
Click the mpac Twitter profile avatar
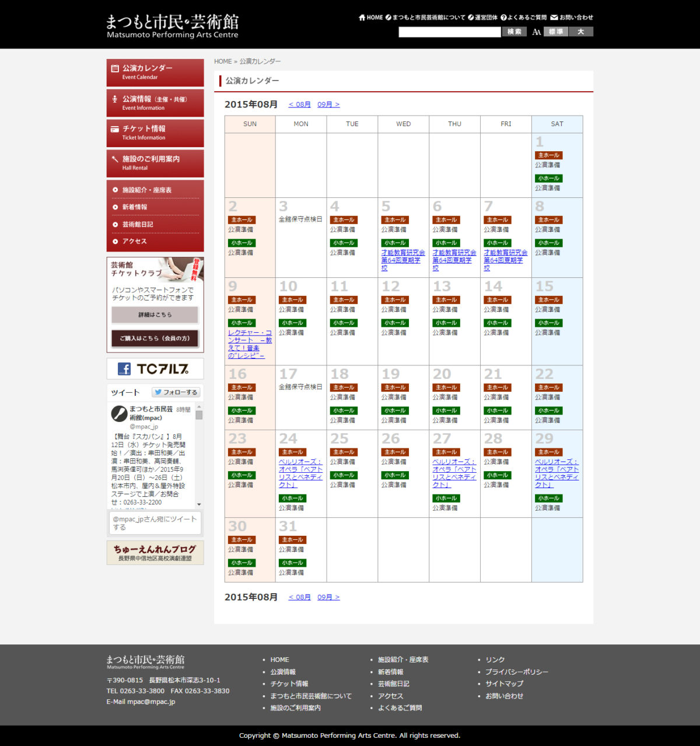[120, 414]
